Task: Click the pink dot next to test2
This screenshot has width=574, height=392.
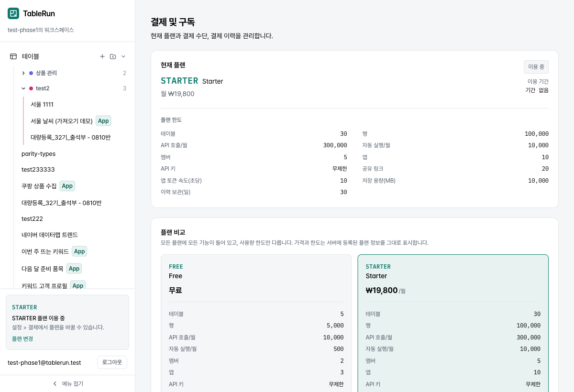Action: click(x=31, y=88)
